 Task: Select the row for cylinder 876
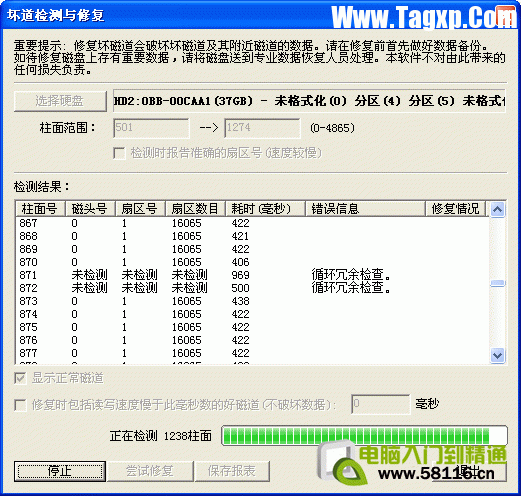[252, 340]
